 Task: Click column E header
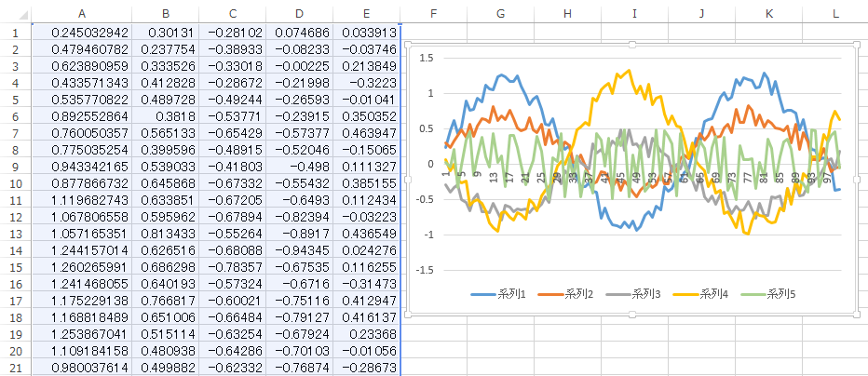366,13
